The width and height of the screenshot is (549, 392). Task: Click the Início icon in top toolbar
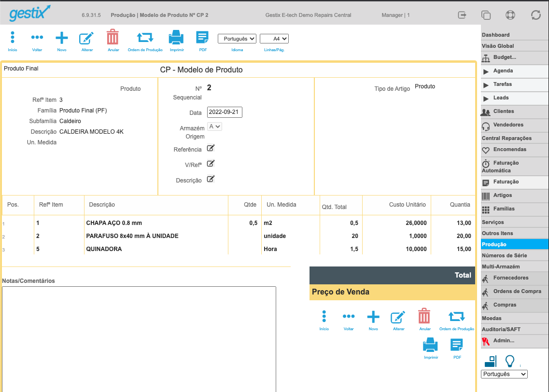13,38
